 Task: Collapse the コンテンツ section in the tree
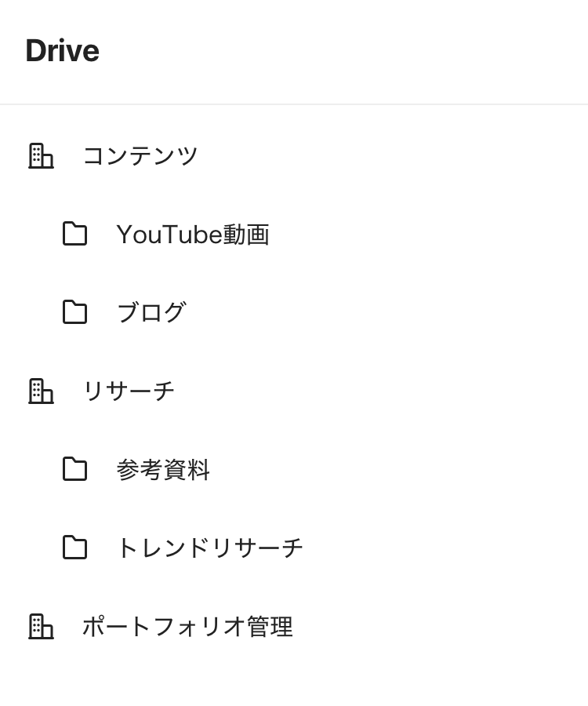(140, 155)
